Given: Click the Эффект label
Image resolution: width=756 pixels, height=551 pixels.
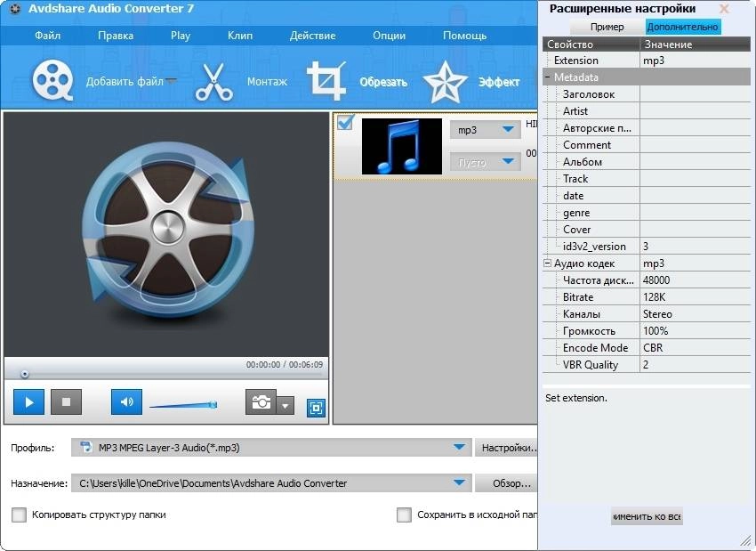Looking at the screenshot, I should [499, 82].
